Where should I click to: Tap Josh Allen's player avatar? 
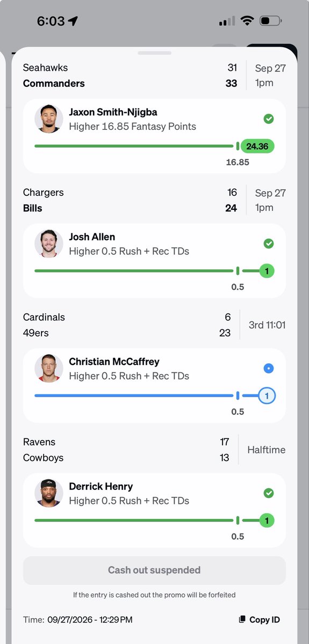point(49,243)
